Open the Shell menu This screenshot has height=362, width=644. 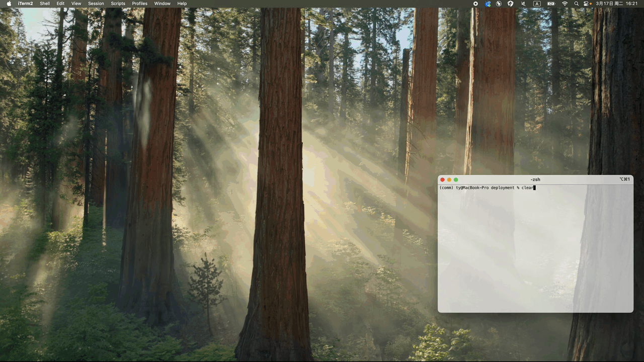pos(45,4)
